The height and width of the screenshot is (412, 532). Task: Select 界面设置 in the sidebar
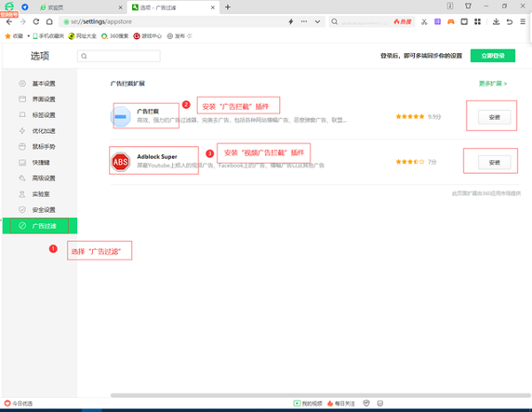(43, 99)
